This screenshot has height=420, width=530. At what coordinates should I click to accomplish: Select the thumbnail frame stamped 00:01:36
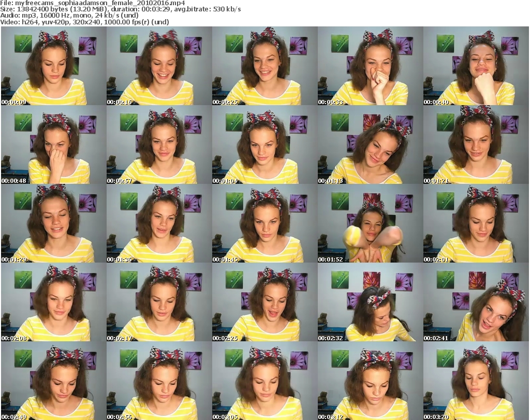[x=159, y=224]
